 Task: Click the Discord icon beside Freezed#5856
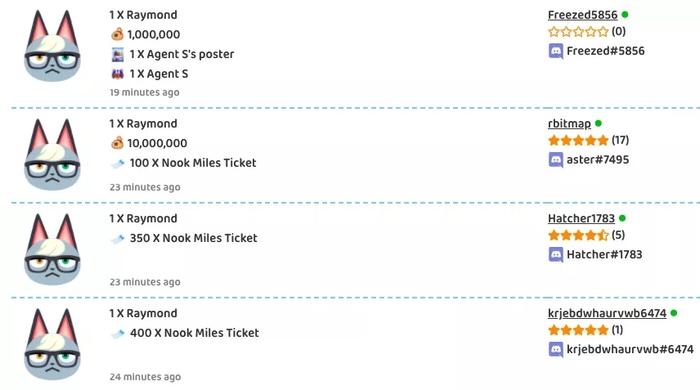tap(555, 51)
